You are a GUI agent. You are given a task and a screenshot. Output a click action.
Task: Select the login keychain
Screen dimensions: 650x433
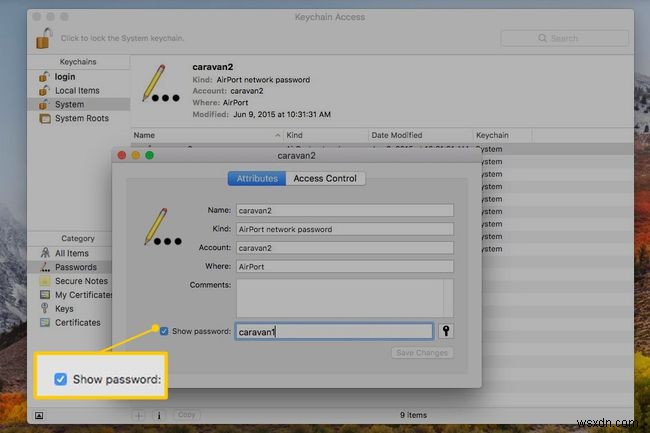(x=65, y=77)
